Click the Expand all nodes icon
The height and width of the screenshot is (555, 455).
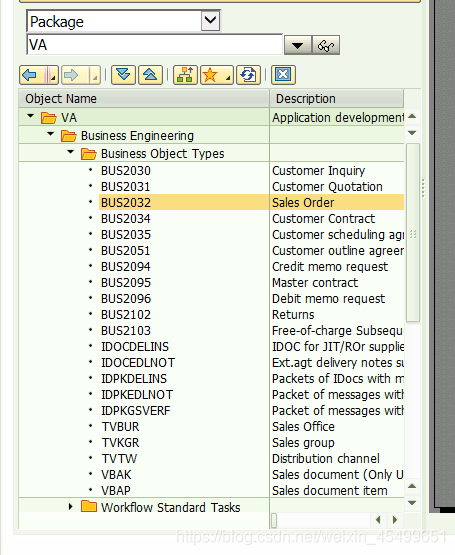123,75
